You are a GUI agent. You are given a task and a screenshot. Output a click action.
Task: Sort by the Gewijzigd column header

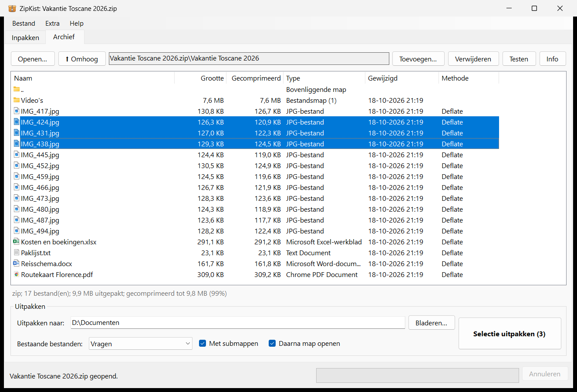coord(402,78)
